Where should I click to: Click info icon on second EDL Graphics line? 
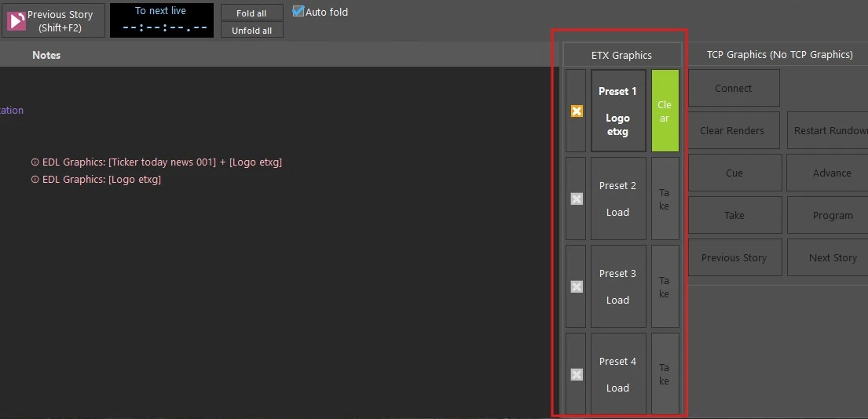click(35, 180)
